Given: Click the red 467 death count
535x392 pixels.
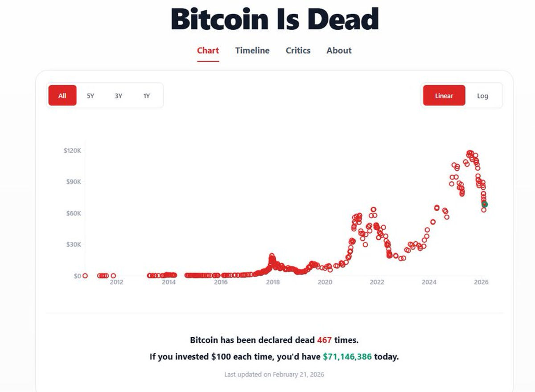Looking at the screenshot, I should (325, 340).
